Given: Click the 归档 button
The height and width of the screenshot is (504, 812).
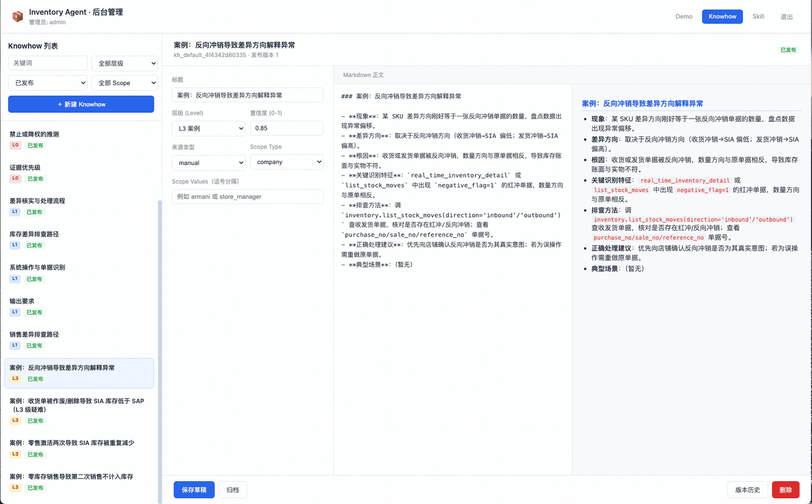Looking at the screenshot, I should [x=233, y=489].
